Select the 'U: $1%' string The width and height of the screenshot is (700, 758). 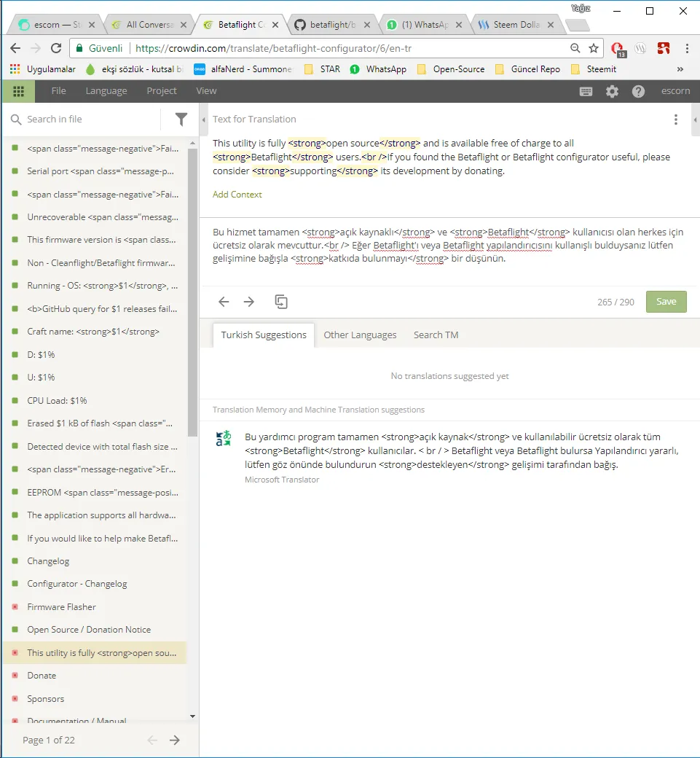coord(95,377)
